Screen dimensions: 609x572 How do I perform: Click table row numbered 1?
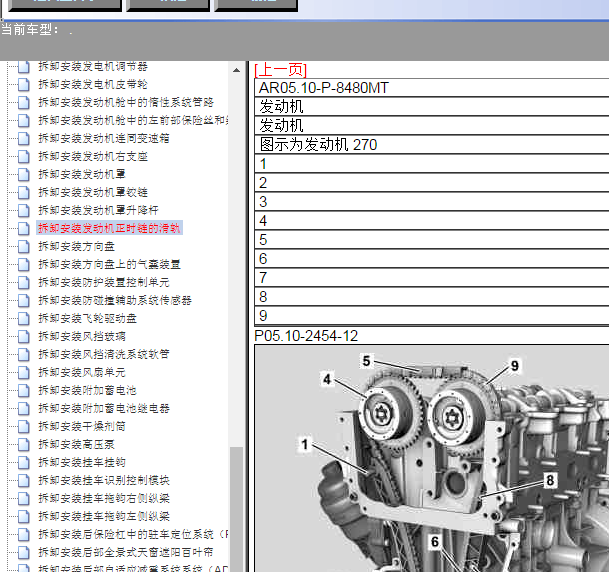coord(432,164)
